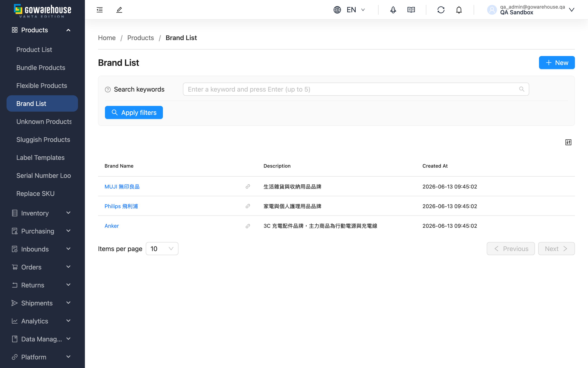Open the documentation book icon

point(411,10)
